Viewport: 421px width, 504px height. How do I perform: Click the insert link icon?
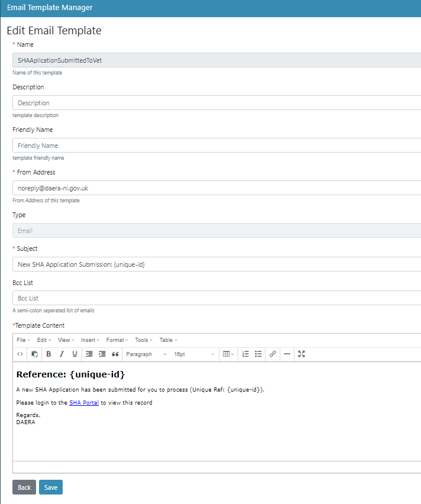273,354
